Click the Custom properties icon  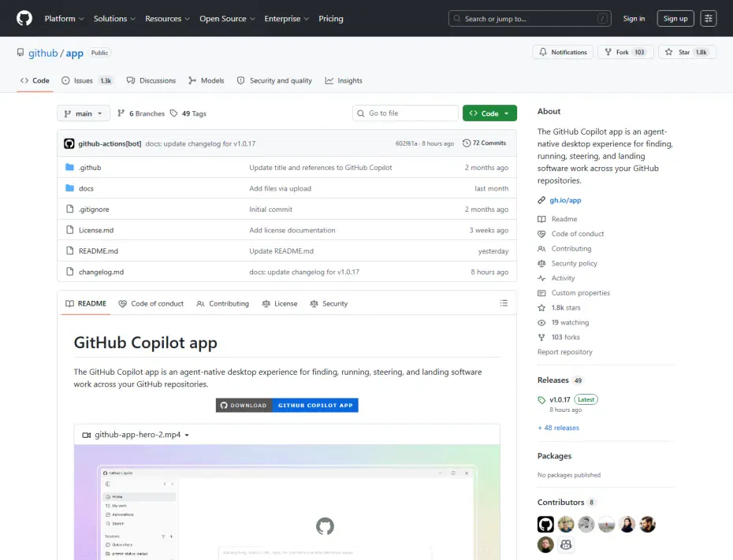click(x=541, y=293)
